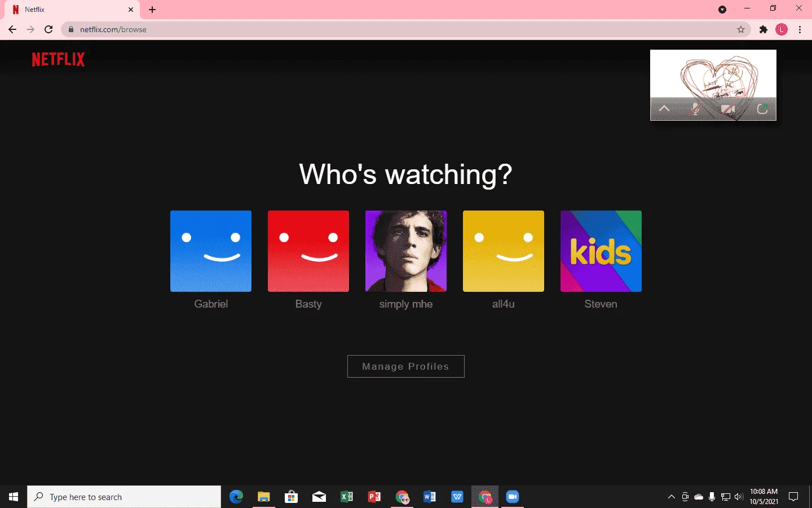Viewport: 812px width, 508px height.
Task: Open the volume control in system tray
Action: [x=739, y=497]
